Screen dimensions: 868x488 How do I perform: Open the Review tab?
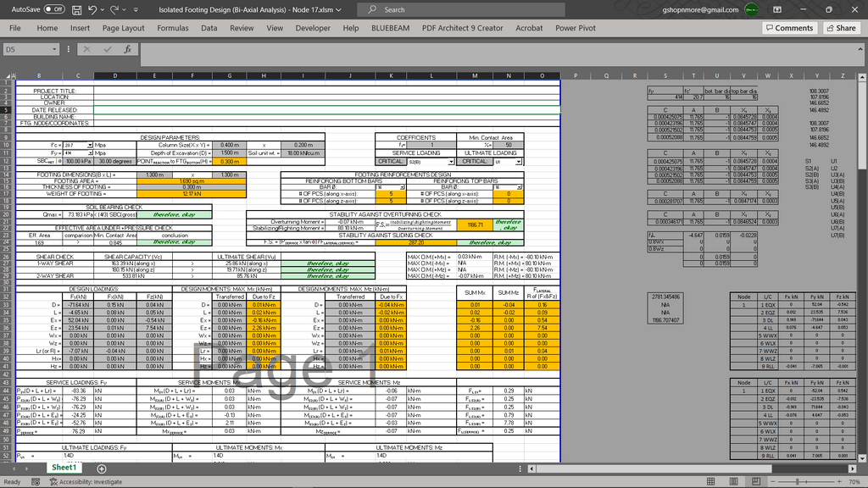click(242, 28)
